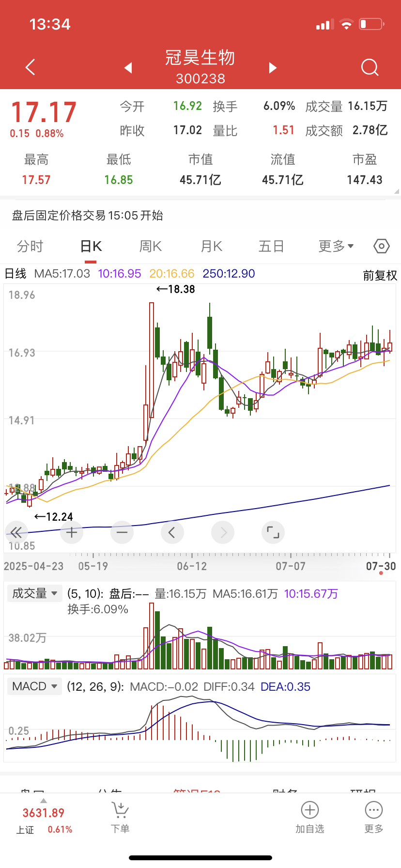Switch to previous stock with left triangle

(x=128, y=68)
